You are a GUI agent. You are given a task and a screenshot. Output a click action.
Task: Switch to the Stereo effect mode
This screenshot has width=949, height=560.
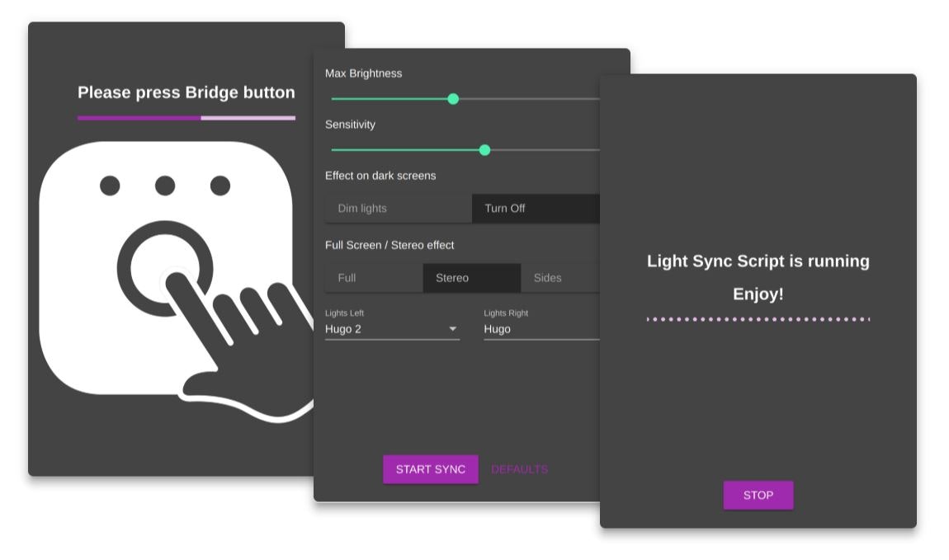click(471, 278)
